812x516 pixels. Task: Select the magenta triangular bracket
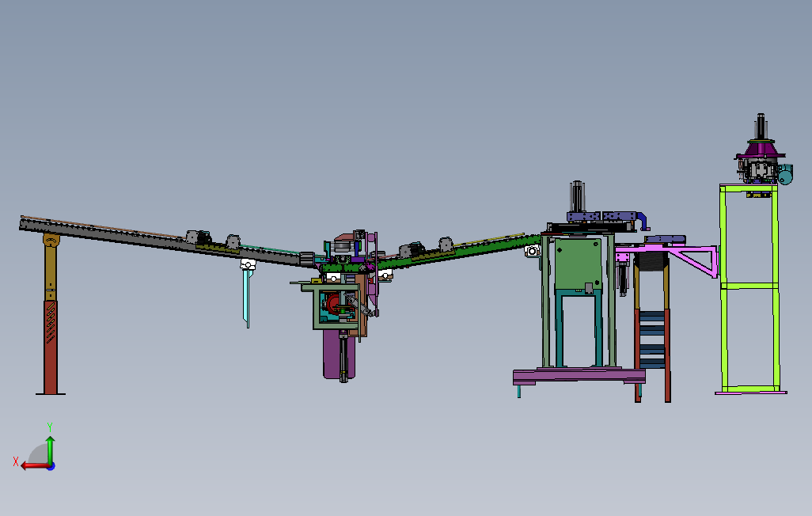click(x=694, y=260)
